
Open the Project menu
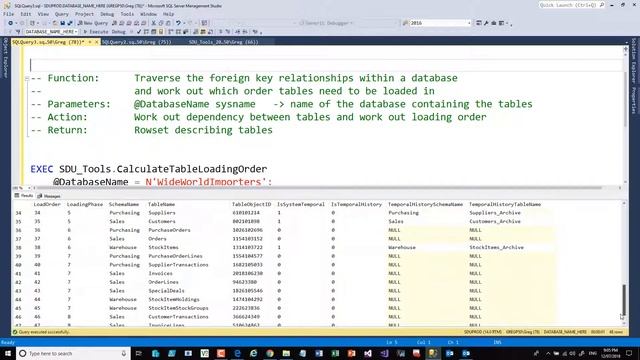[84, 14]
